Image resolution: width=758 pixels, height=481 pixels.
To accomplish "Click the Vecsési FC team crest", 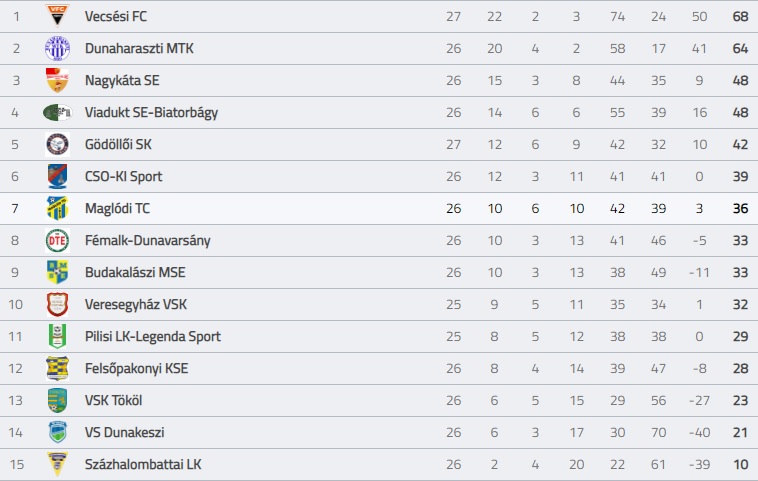I will pos(57,15).
